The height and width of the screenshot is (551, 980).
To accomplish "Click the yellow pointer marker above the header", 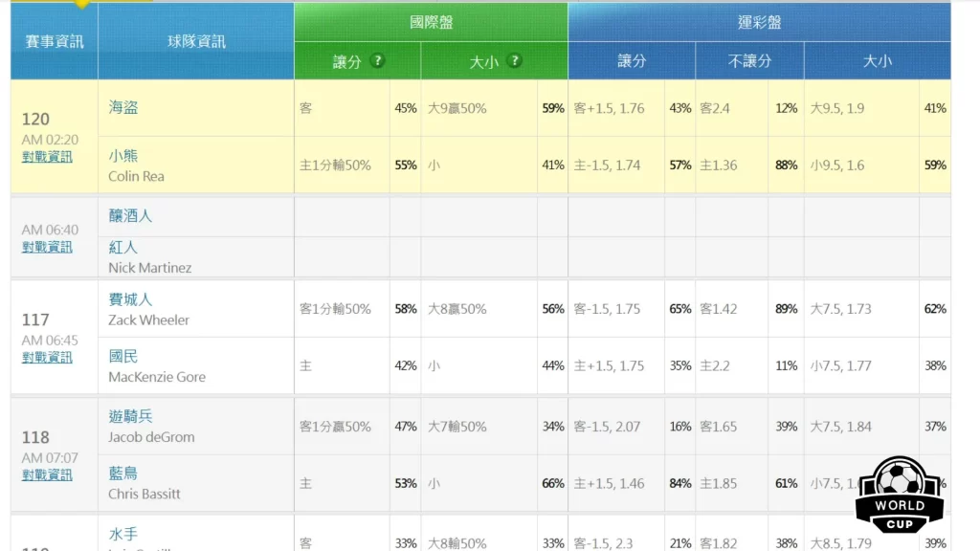I will pos(80,5).
